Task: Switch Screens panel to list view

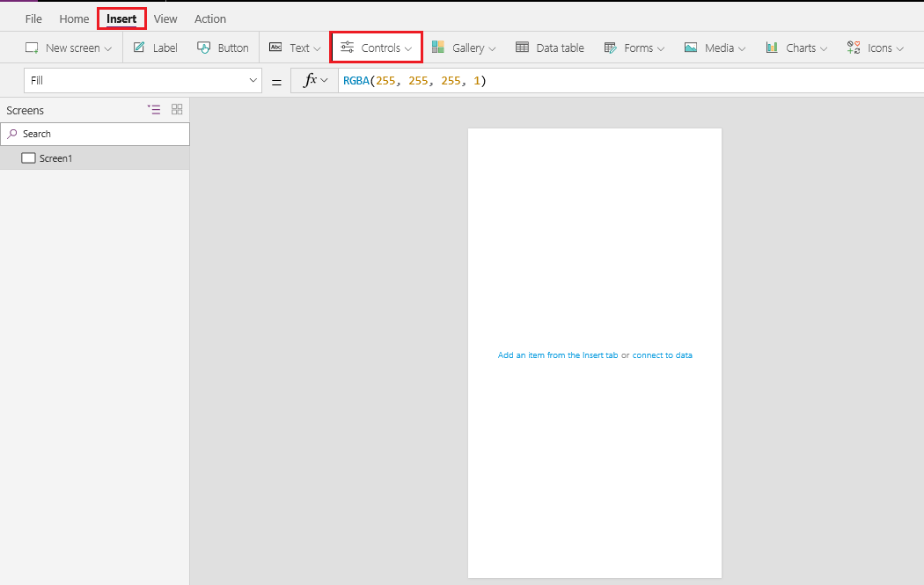Action: click(x=154, y=109)
